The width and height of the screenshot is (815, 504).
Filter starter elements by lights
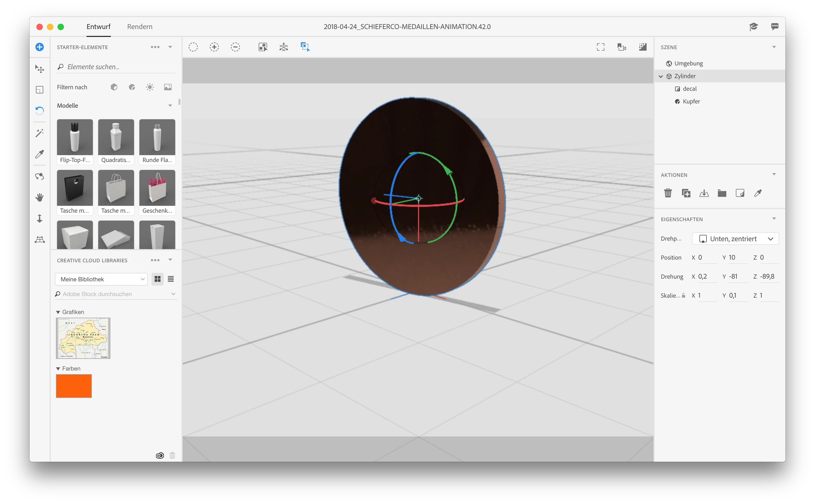[x=150, y=87]
